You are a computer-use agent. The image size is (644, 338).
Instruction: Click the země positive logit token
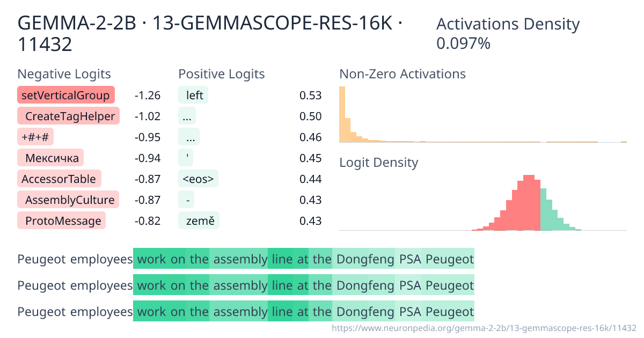coord(199,221)
